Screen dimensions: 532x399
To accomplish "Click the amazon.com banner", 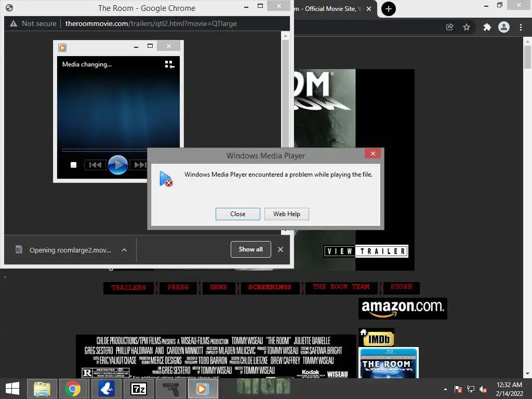I will point(403,309).
